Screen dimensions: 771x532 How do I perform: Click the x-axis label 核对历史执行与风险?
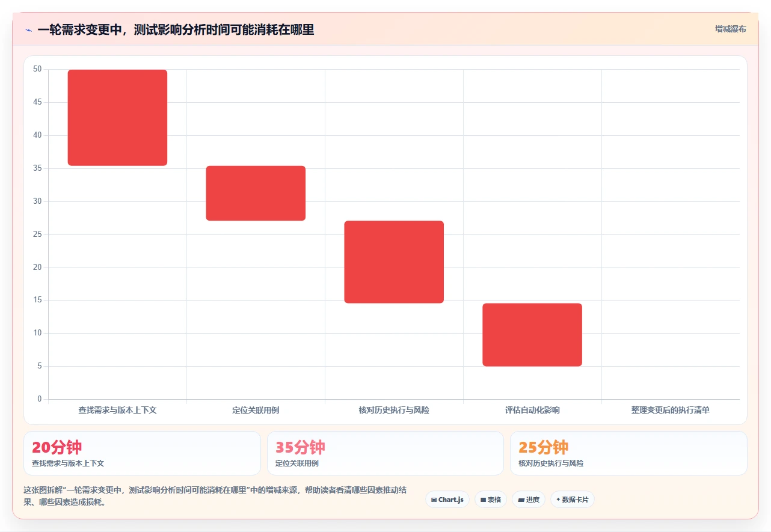point(394,410)
